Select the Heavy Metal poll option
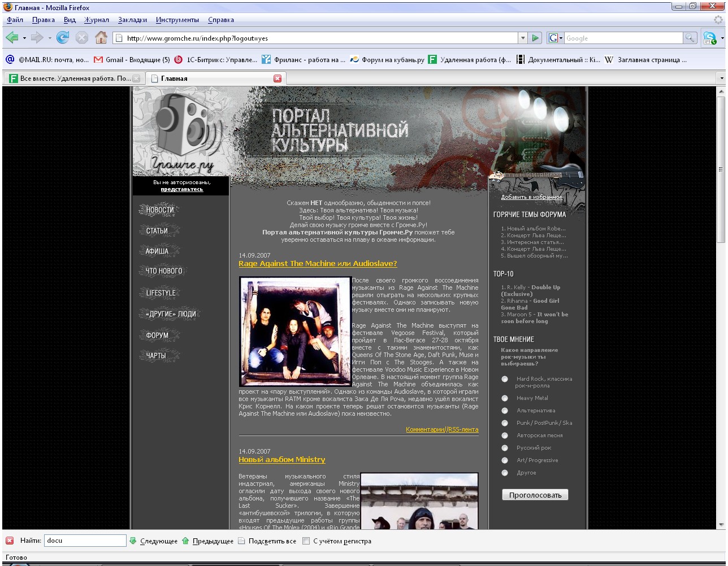728x566 pixels. [x=505, y=398]
